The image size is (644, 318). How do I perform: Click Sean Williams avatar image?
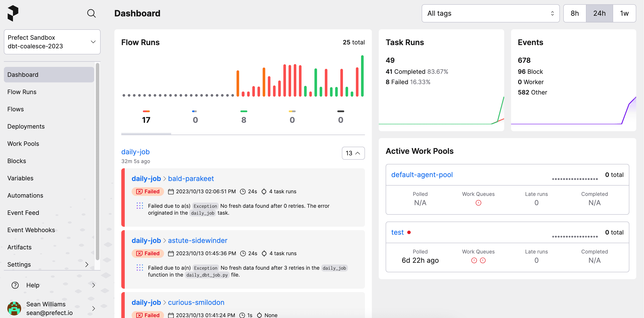(x=14, y=308)
